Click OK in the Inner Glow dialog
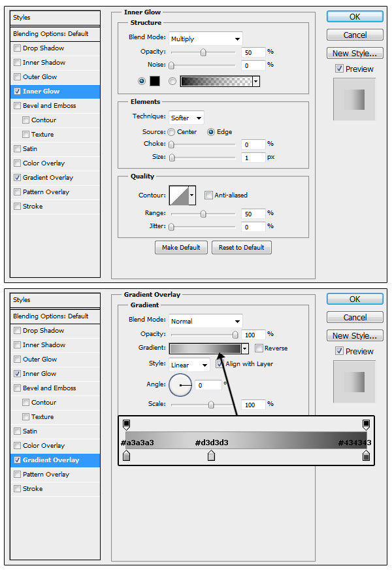Image resolution: width=392 pixels, height=572 pixels. coord(355,17)
